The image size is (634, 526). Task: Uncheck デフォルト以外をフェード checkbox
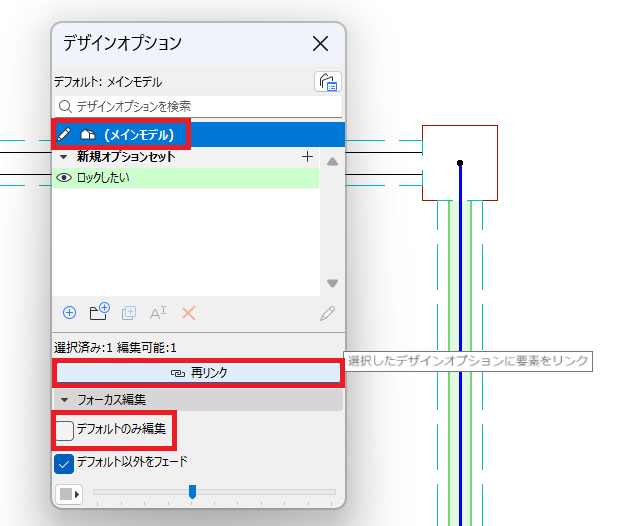click(x=64, y=464)
